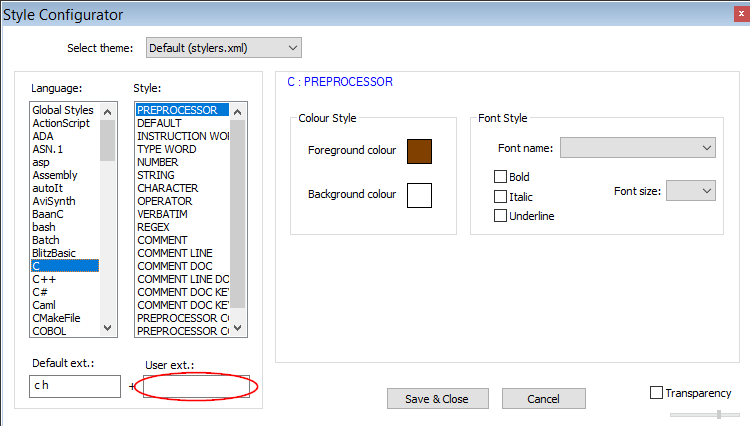Enable the Bold checkbox
Image resolution: width=750 pixels, height=426 pixels.
500,177
